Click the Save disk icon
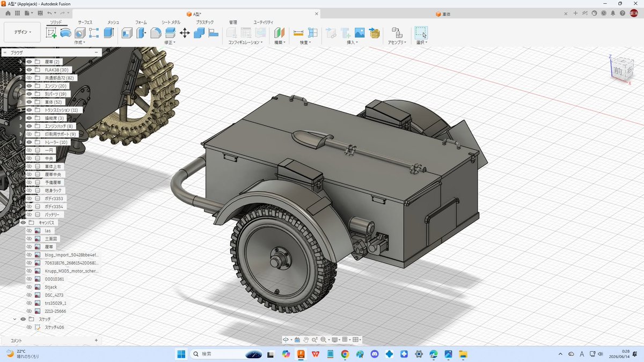The height and width of the screenshot is (362, 644). [x=39, y=13]
